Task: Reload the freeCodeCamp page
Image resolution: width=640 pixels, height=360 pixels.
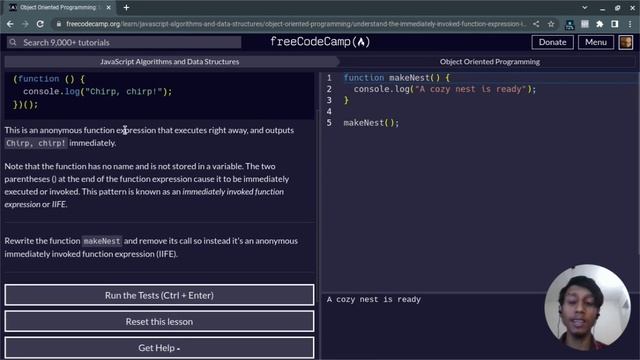Action: (x=40, y=24)
